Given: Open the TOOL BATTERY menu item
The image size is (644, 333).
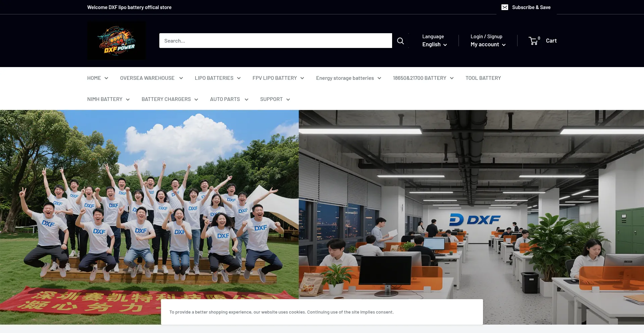Looking at the screenshot, I should coord(483,78).
